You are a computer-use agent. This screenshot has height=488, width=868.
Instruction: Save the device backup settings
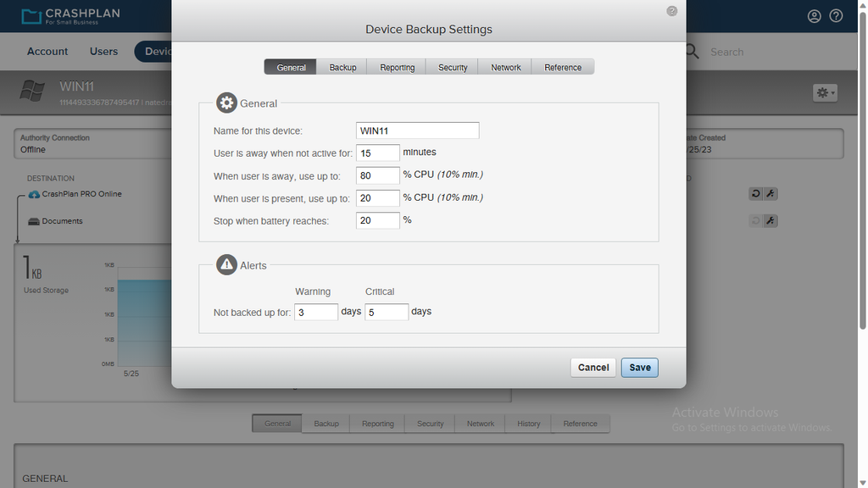click(639, 367)
